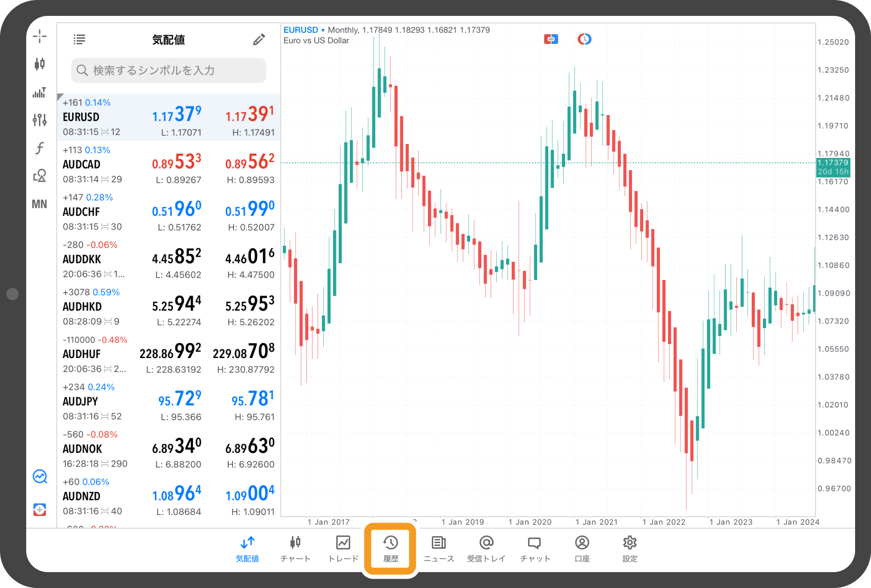Screen dimensions: 871x588
Task: Open the MN timeframe selector
Action: tap(40, 204)
